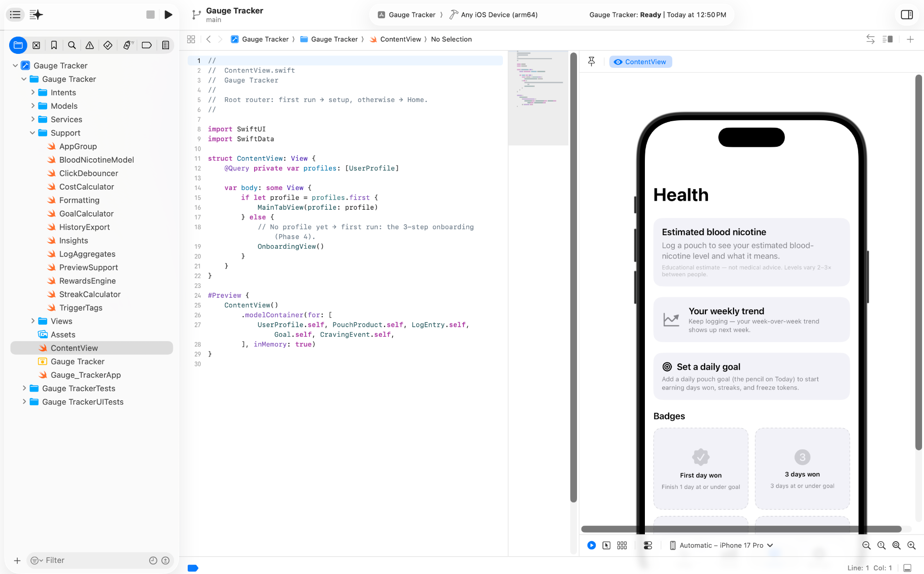Select the ContentView preview chip
The image size is (924, 574).
640,62
